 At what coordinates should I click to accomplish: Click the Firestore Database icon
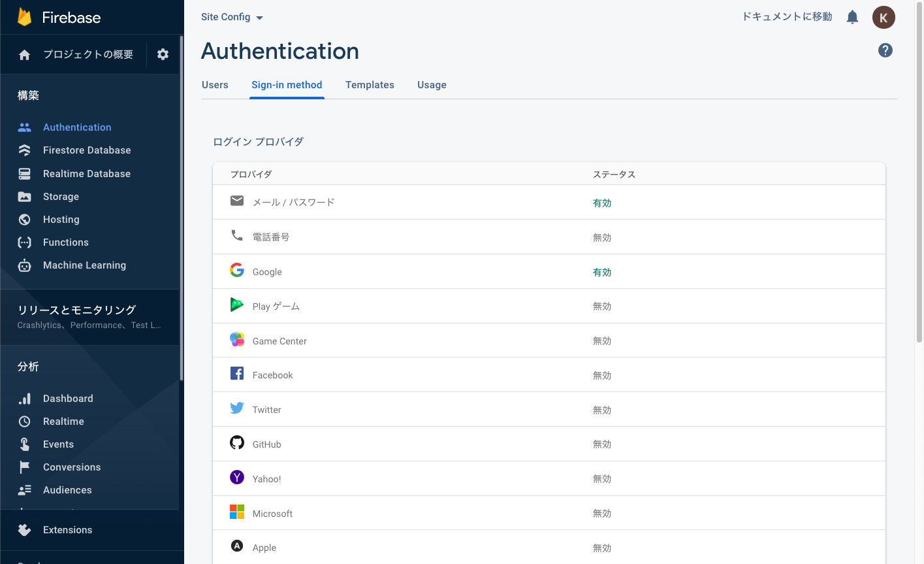point(25,150)
